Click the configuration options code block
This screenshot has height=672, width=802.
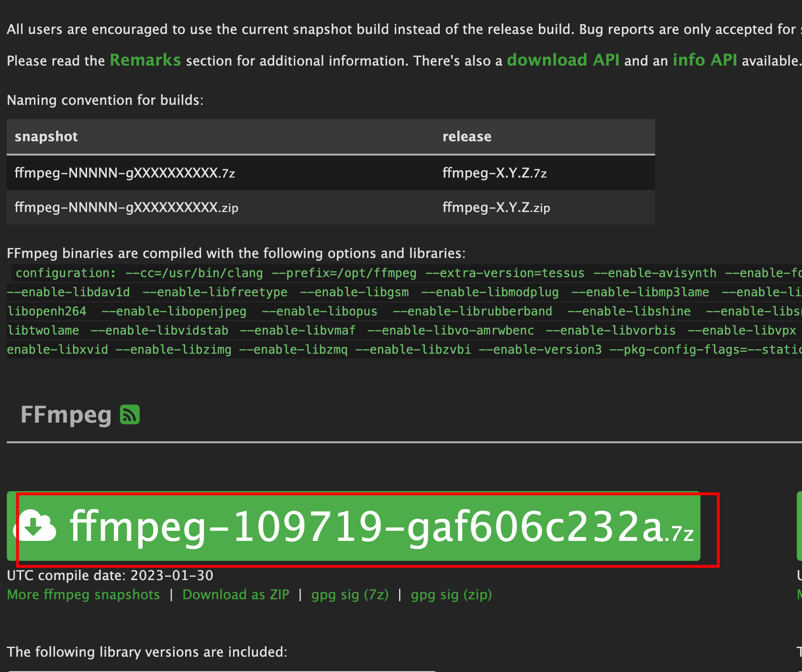(404, 311)
